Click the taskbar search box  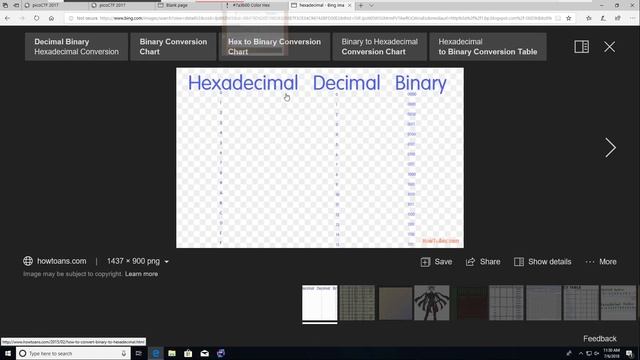pos(73,353)
